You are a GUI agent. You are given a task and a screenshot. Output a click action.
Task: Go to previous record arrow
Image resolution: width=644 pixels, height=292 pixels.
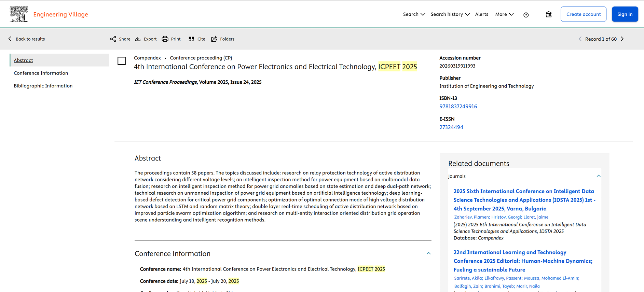[580, 39]
